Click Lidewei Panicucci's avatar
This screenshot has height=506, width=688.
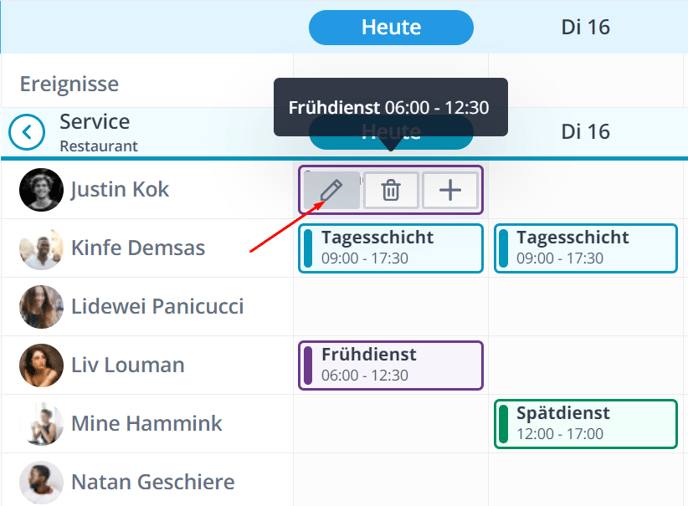pos(41,306)
